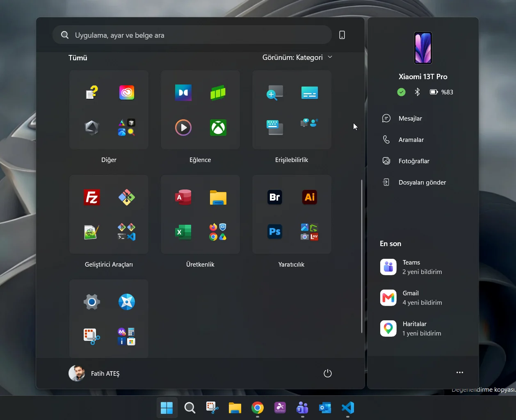Image resolution: width=516 pixels, height=420 pixels.
Task: Launch Notepad++ in Geliştirici Araçları
Action: pos(92,232)
